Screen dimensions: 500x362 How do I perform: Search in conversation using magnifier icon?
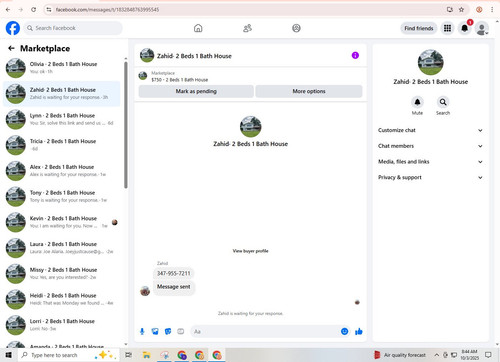(x=443, y=102)
